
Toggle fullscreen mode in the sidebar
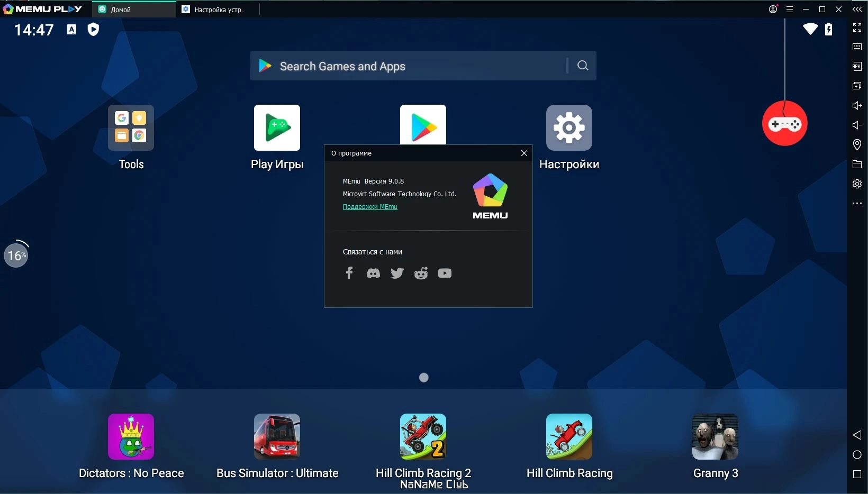[857, 28]
